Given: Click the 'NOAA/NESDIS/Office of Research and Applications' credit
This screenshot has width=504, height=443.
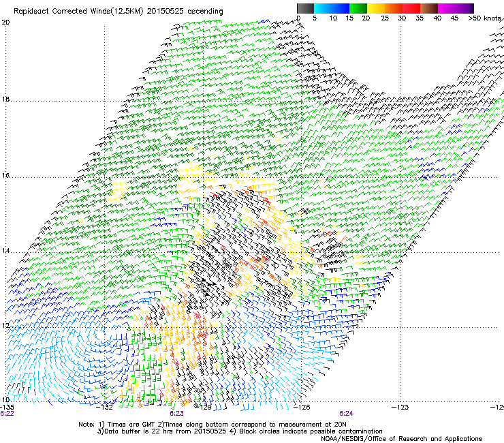Looking at the screenshot, I should point(401,439).
